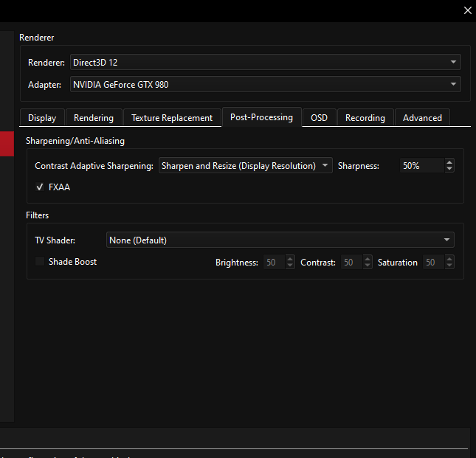Viewport: 476px width, 458px height.
Task: Open the TV Shader dropdown
Action: click(x=280, y=240)
